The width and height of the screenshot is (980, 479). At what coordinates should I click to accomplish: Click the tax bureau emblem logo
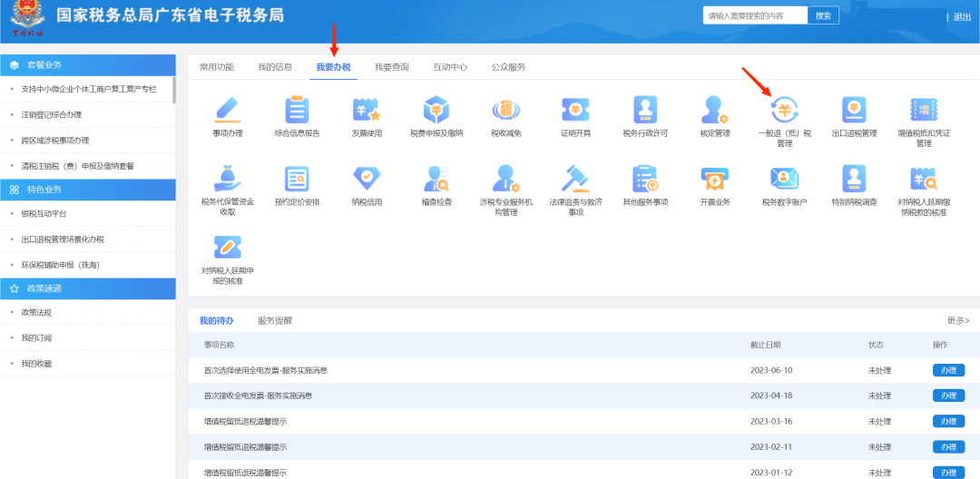tap(27, 19)
